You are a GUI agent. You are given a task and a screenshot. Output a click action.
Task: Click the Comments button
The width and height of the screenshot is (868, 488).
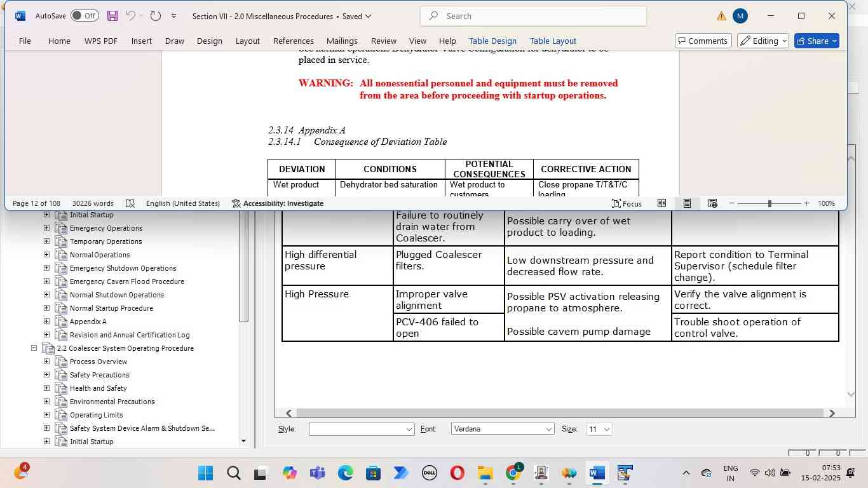point(702,41)
